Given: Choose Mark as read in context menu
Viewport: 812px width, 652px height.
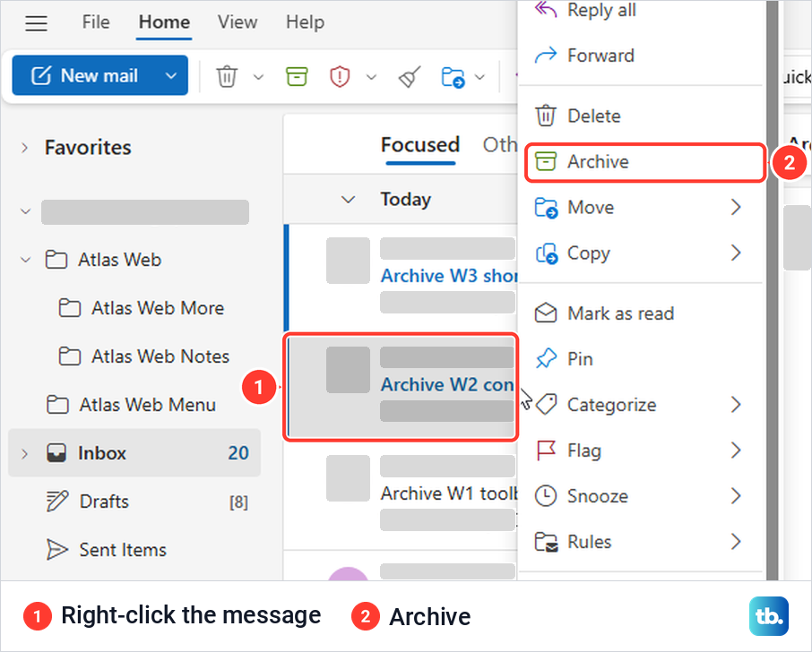Looking at the screenshot, I should click(641, 313).
